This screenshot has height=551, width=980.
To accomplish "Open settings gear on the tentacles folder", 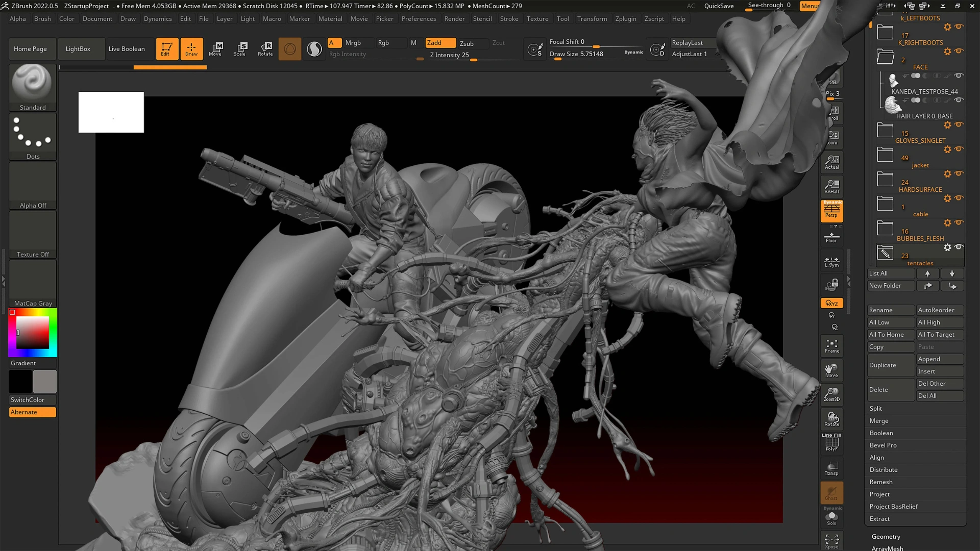I will tap(948, 247).
